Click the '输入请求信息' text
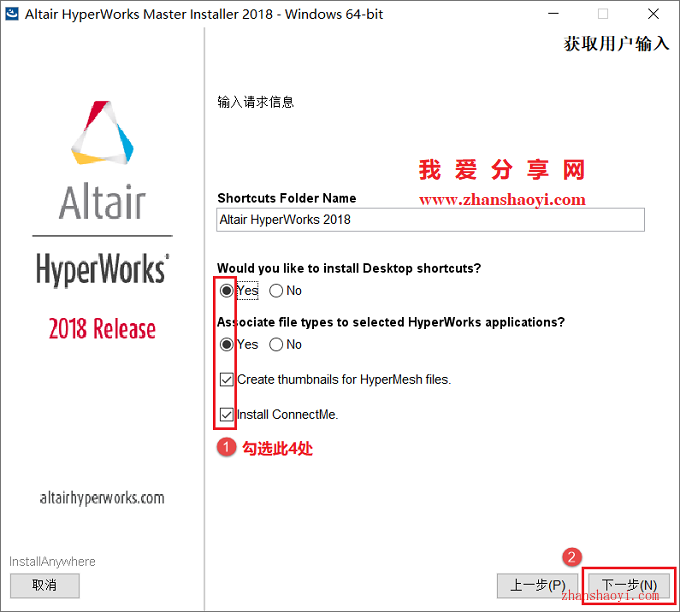Viewport: 680px width, 612px height. pyautogui.click(x=255, y=102)
